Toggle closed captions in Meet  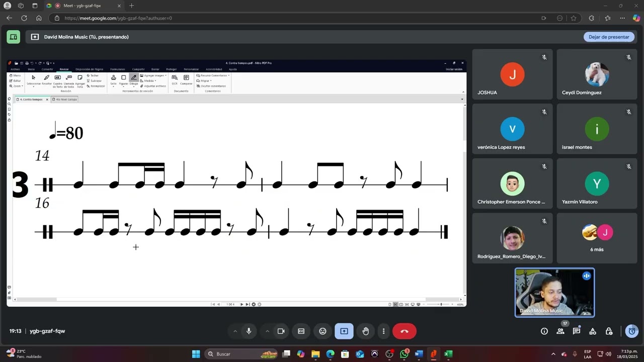tap(301, 331)
